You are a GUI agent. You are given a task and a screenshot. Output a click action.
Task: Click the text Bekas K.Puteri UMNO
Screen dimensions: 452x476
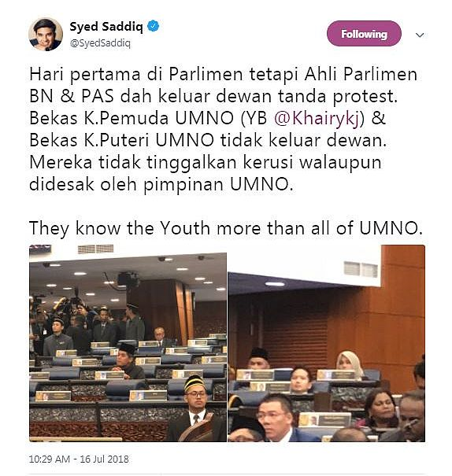coord(121,140)
